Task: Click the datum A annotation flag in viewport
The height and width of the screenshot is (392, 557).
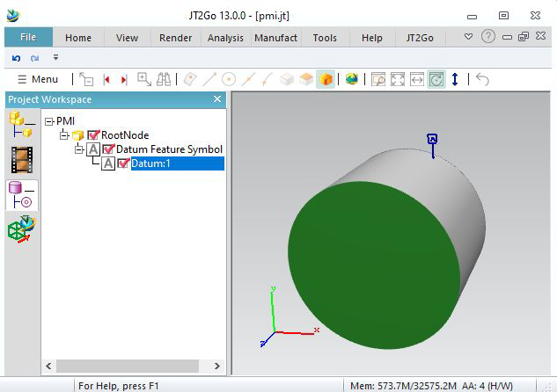Action: click(x=432, y=139)
